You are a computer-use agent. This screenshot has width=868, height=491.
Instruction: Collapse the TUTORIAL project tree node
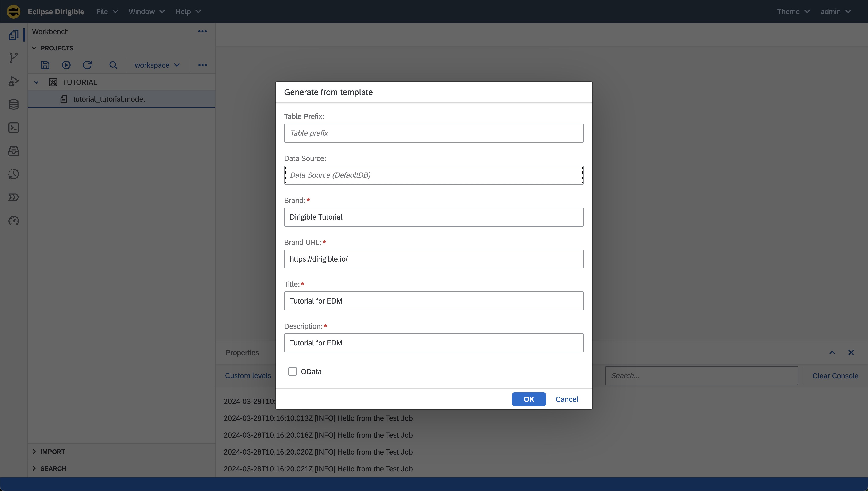(37, 82)
